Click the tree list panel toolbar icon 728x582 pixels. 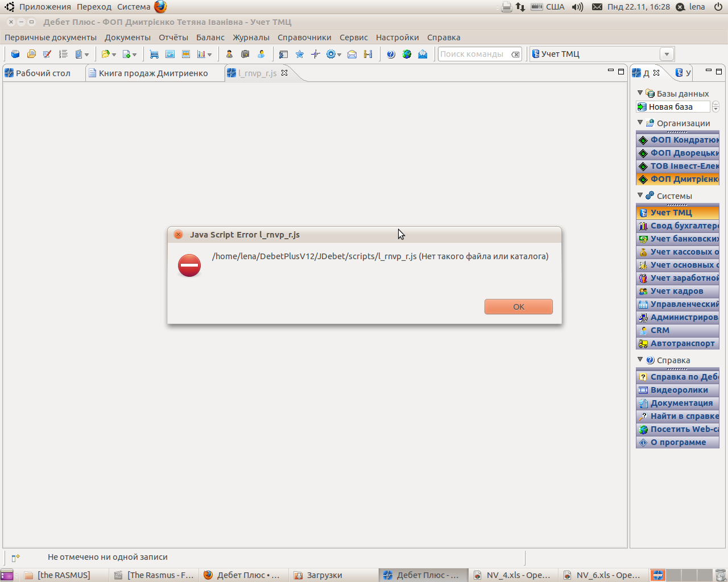pyautogui.click(x=284, y=54)
